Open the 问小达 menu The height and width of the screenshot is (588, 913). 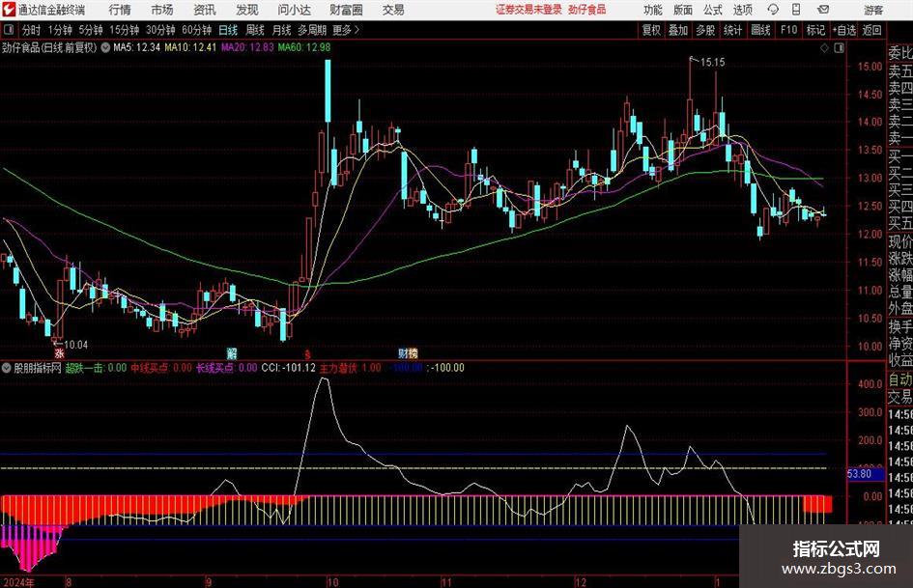[x=294, y=10]
